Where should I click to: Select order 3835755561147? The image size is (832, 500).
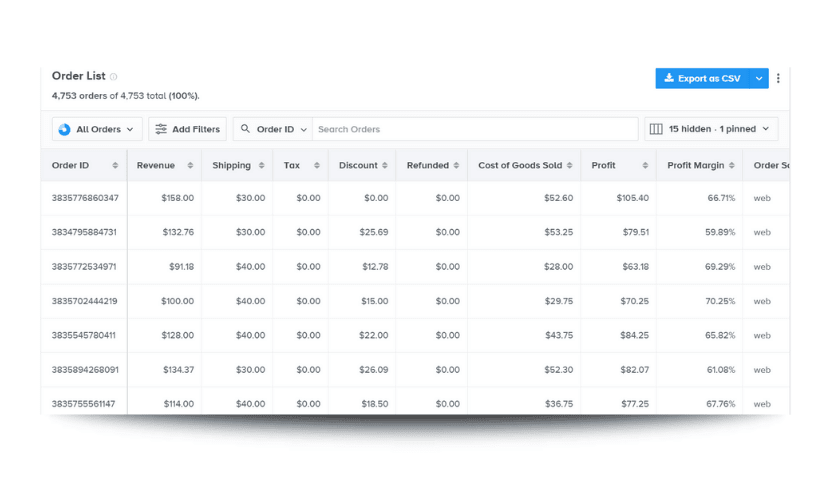tap(83, 404)
